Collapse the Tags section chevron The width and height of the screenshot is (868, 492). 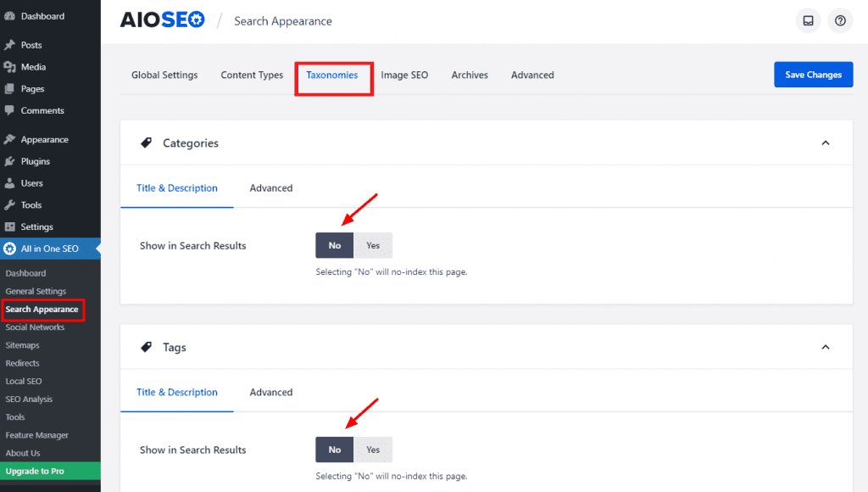point(826,347)
